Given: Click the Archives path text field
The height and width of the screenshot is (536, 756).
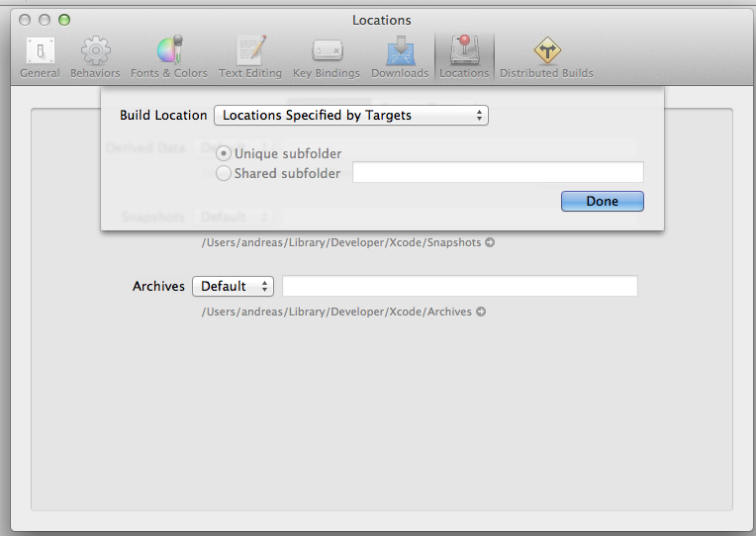Looking at the screenshot, I should (460, 286).
